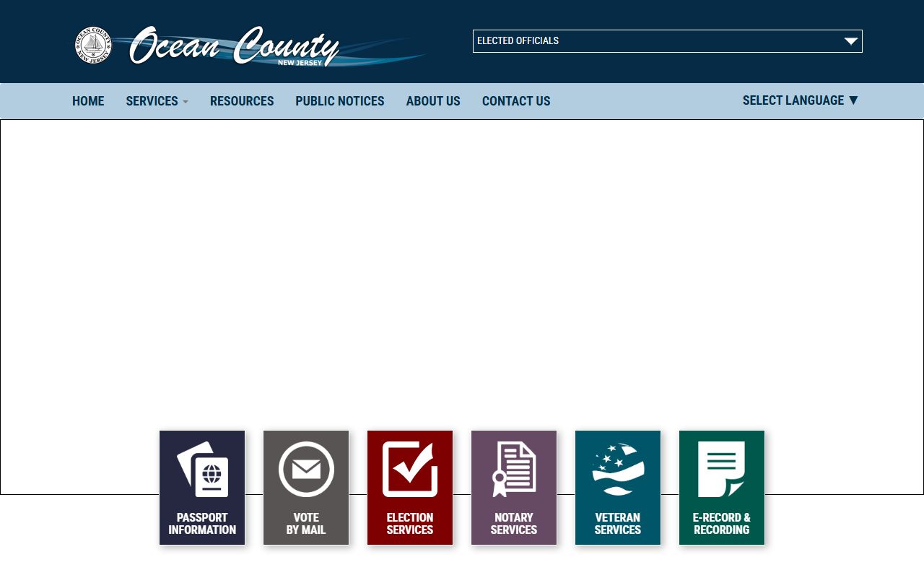Open the E-Record & Recording tile
The image size is (924, 578).
point(722,488)
